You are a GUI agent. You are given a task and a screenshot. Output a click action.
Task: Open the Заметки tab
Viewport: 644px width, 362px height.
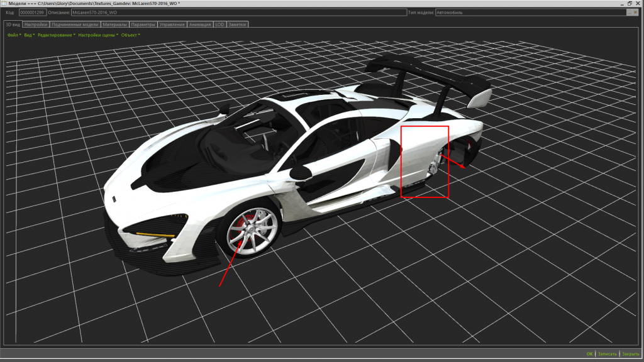[x=238, y=25]
